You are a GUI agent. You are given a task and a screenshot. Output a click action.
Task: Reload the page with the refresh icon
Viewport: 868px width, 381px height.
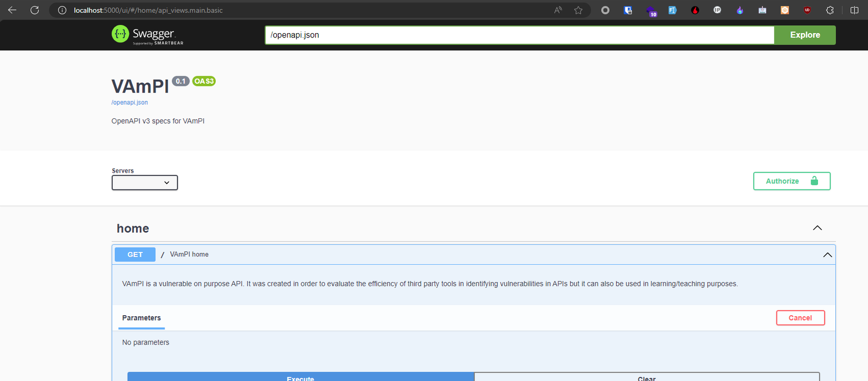pyautogui.click(x=35, y=10)
